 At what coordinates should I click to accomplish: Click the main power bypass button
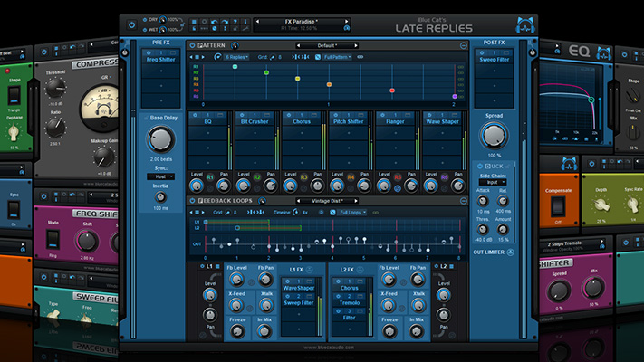[132, 24]
